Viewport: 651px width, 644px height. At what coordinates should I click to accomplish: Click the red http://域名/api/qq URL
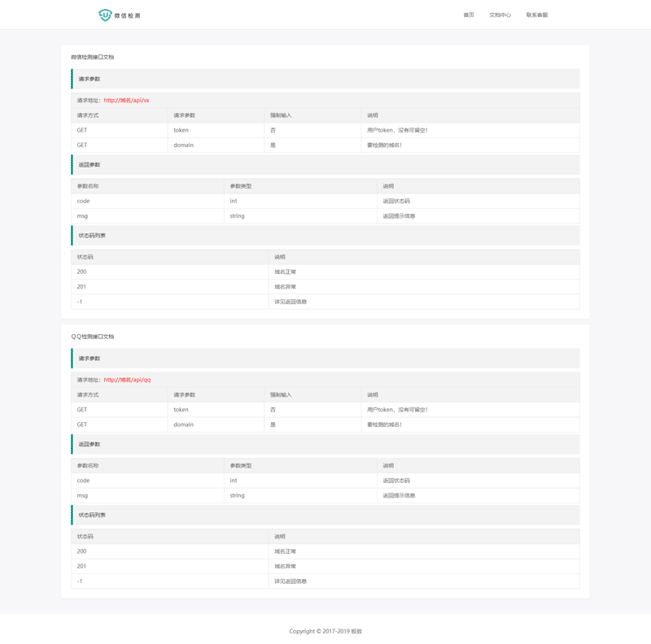[127, 380]
